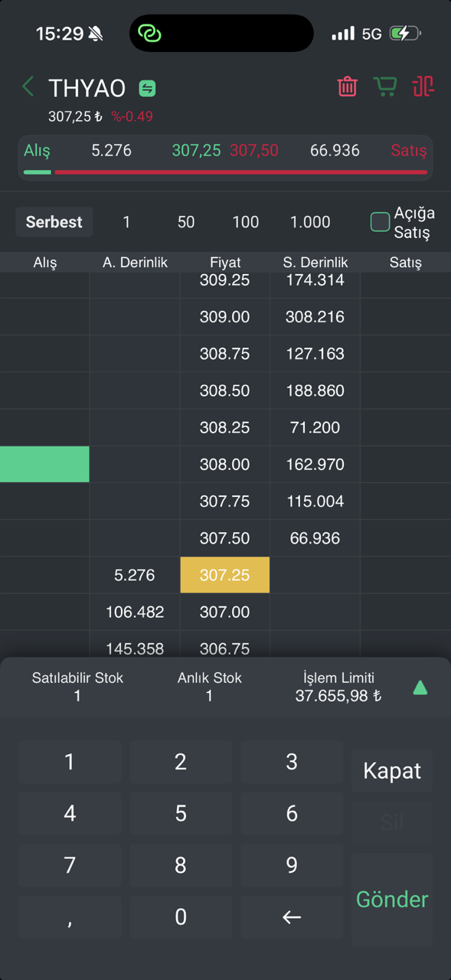This screenshot has height=980, width=451.
Task: Tap the green linked-rings icon in status bar
Action: 149,34
